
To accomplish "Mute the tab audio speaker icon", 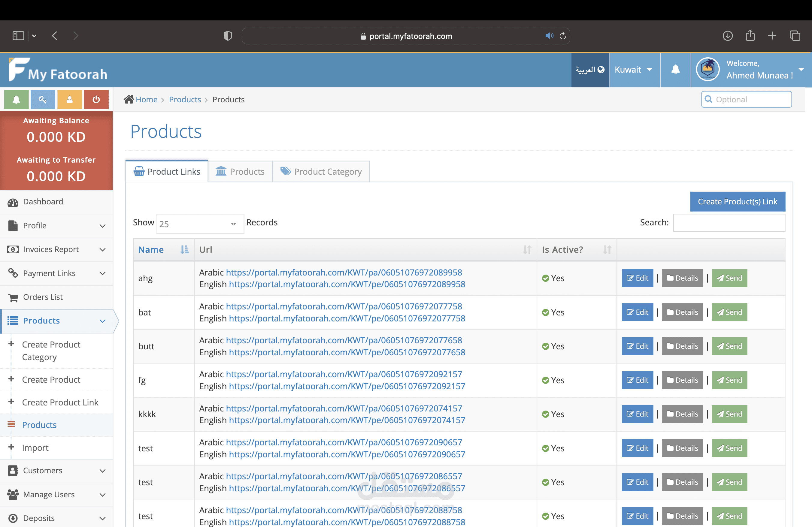I will coord(549,35).
